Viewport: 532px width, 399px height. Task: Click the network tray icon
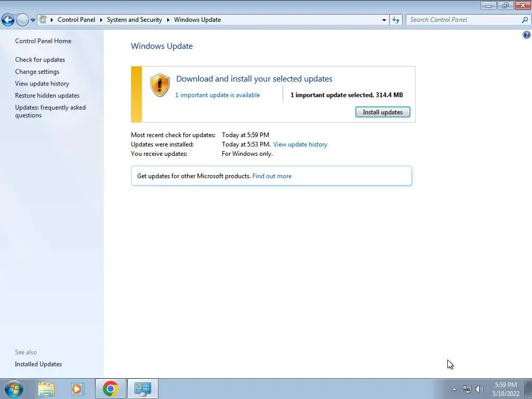(467, 389)
